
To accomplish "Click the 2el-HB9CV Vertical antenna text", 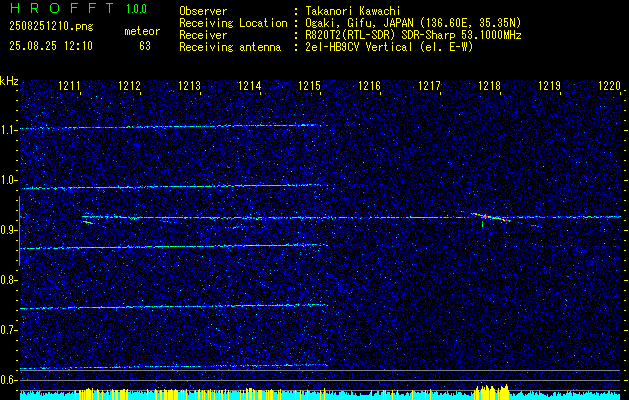I will tap(389, 47).
